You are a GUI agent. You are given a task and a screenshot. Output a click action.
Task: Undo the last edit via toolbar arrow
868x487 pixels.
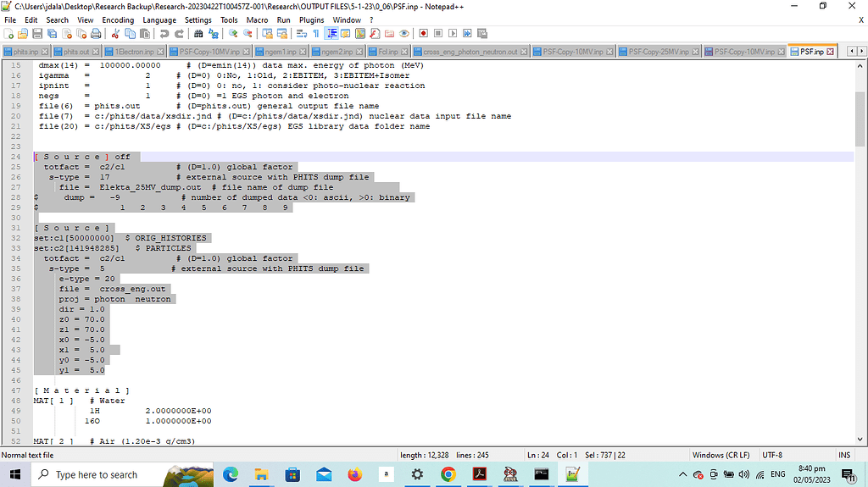point(164,34)
